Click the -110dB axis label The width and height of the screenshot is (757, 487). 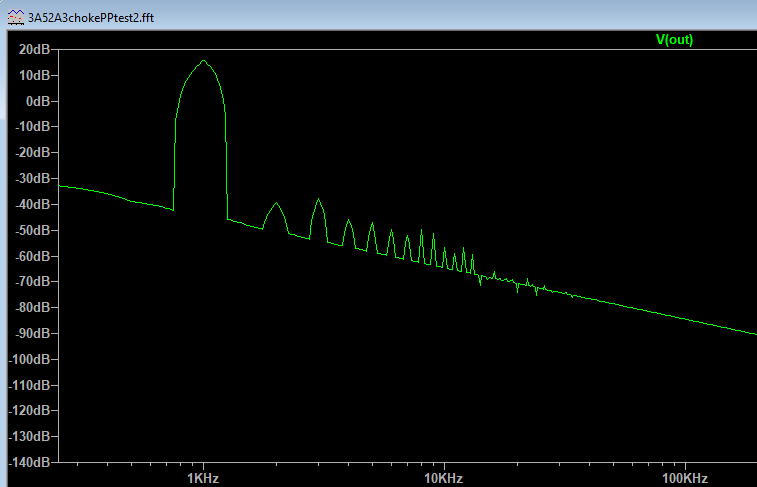pos(29,385)
